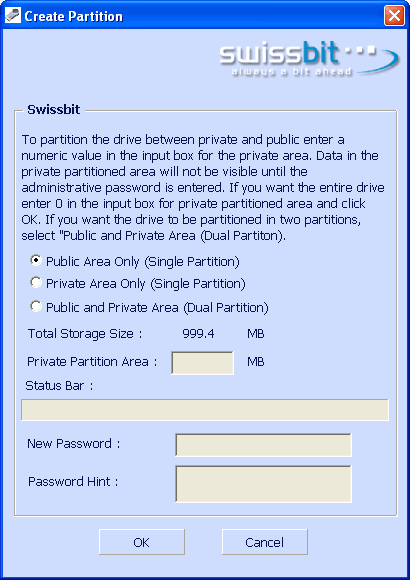Click the Create Partition title bar drive icon
The image size is (410, 580).
(13, 16)
